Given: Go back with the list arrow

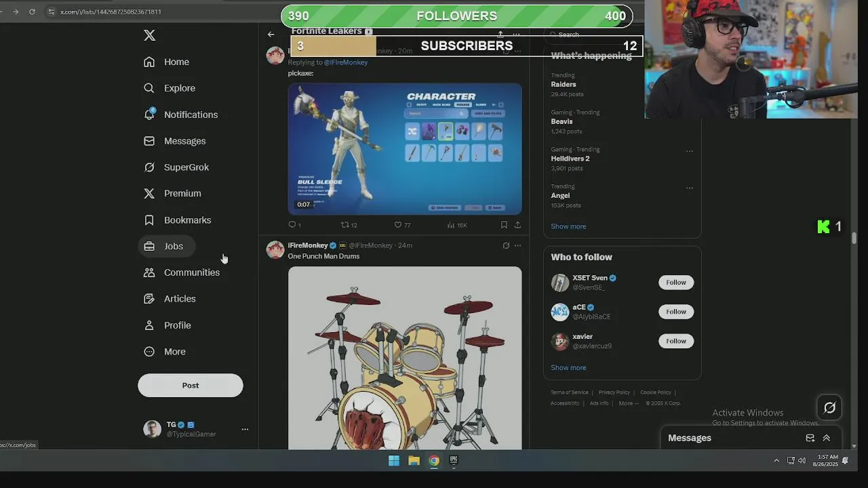Looking at the screenshot, I should 271,34.
